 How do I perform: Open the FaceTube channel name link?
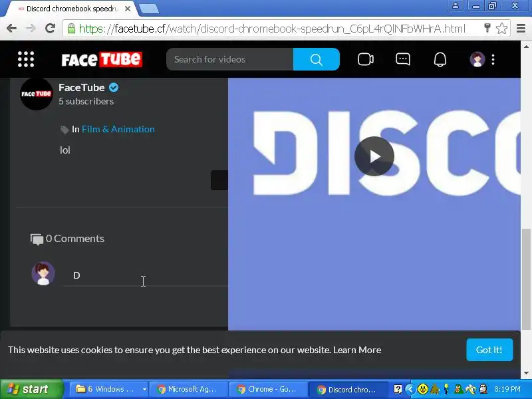point(81,88)
